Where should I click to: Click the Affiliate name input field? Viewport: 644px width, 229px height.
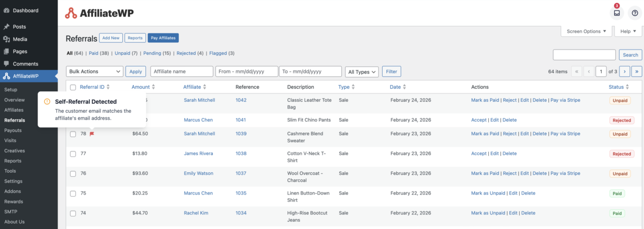click(181, 71)
